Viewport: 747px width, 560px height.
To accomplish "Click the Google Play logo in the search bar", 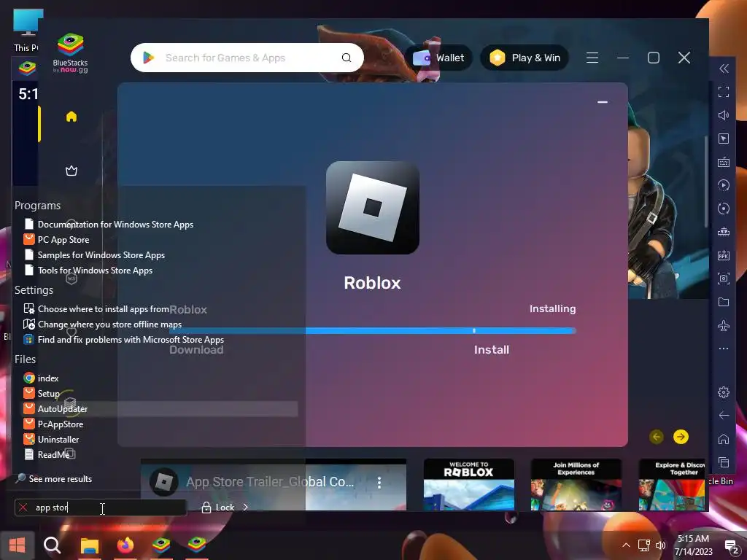I will point(149,58).
